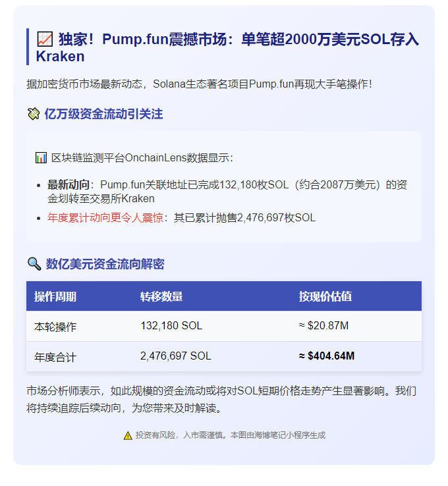Image resolution: width=448 pixels, height=486 pixels.
Task: Click the warning triangle icon before 投资有风险
Action: pos(128,435)
